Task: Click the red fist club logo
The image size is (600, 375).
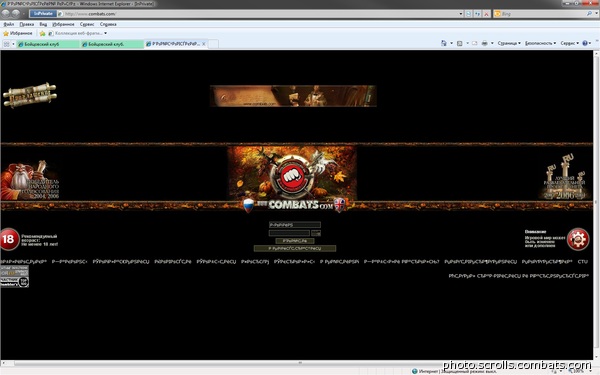Action: click(292, 176)
